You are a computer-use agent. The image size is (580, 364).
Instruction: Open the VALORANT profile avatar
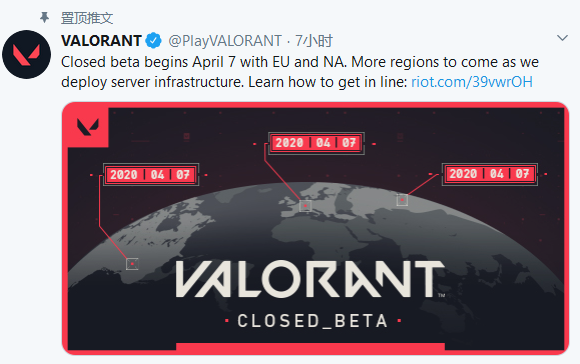point(26,54)
